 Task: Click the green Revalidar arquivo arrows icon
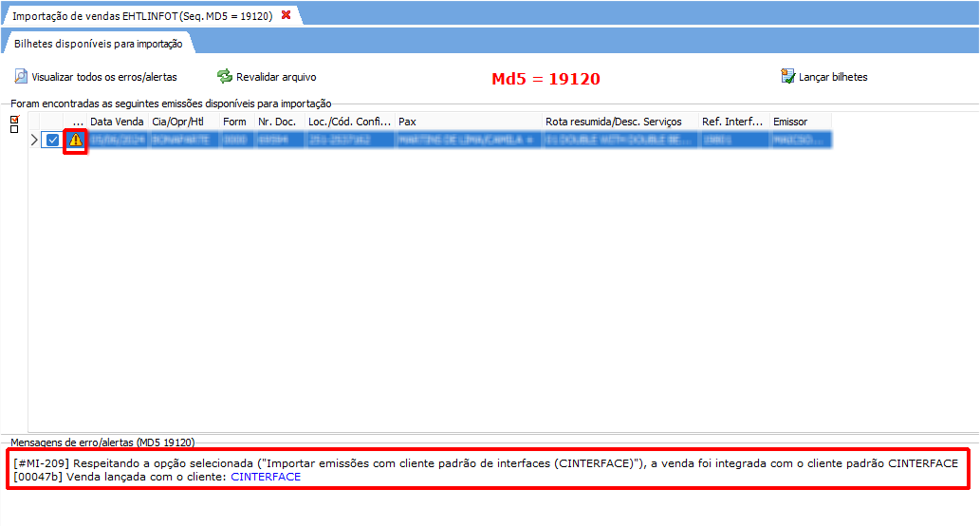pyautogui.click(x=225, y=76)
